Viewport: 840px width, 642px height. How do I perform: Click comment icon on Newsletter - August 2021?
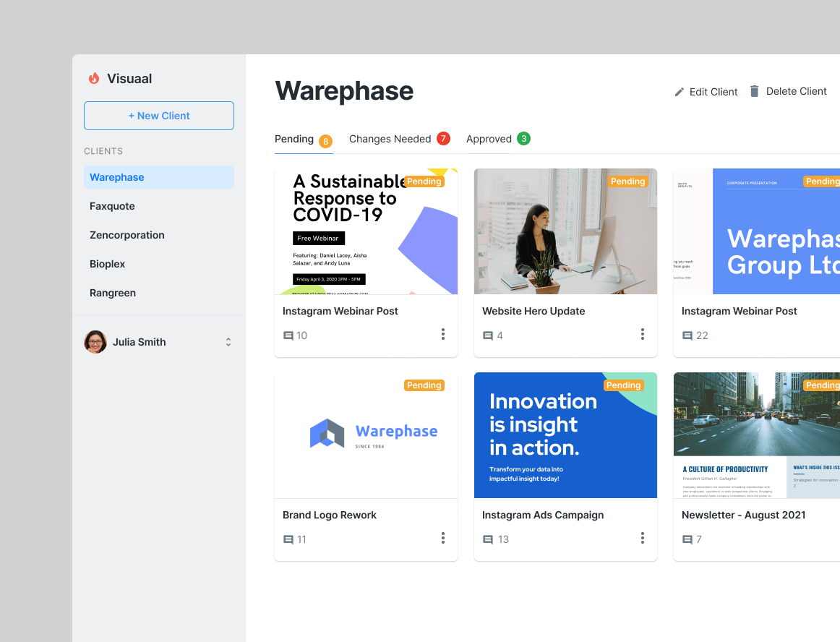pyautogui.click(x=687, y=540)
